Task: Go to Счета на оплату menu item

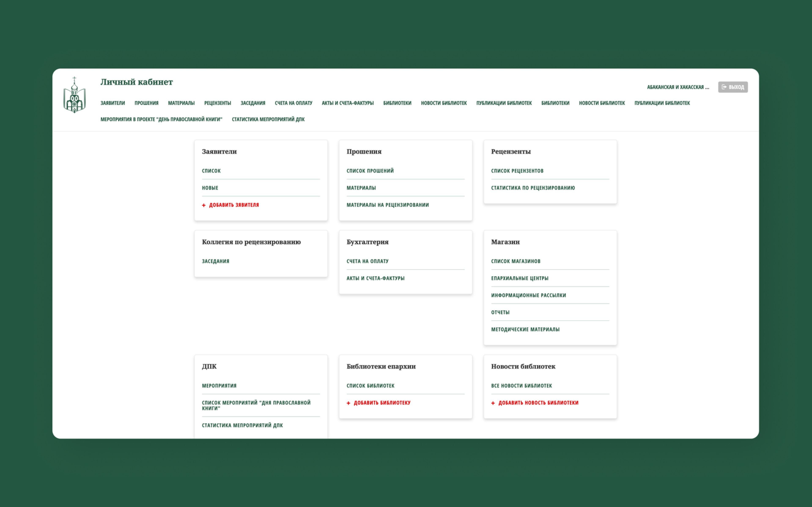Action: (x=293, y=103)
